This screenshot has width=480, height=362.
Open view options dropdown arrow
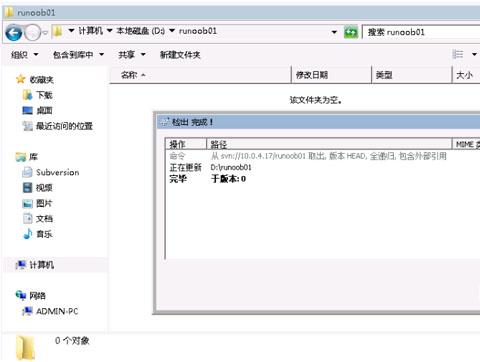click(x=474, y=54)
